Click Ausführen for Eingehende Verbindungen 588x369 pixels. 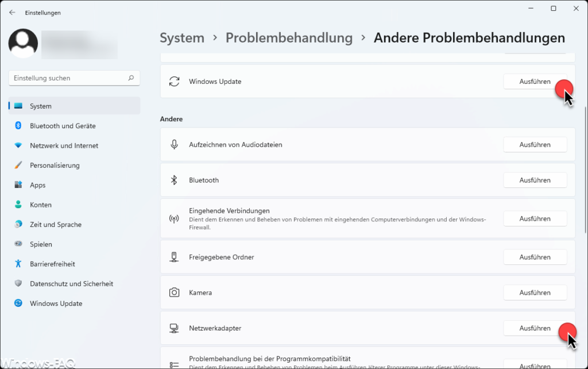pos(535,218)
